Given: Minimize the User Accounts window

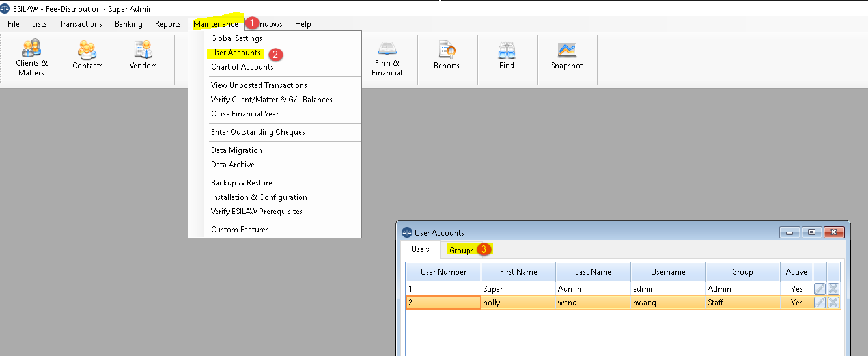Looking at the screenshot, I should 791,232.
